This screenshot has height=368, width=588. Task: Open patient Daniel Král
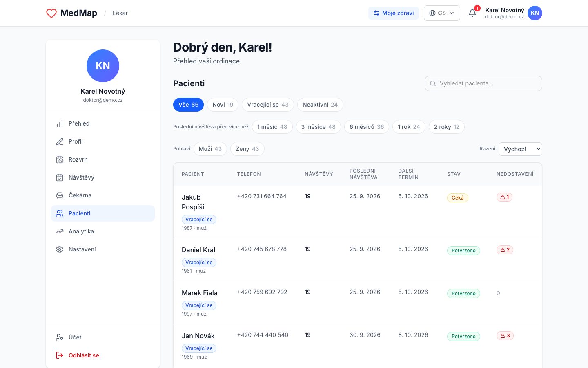[198, 250]
